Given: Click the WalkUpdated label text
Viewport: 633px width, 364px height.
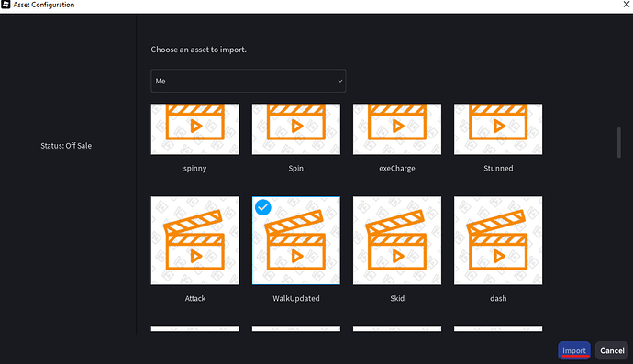Looking at the screenshot, I should pyautogui.click(x=296, y=298).
